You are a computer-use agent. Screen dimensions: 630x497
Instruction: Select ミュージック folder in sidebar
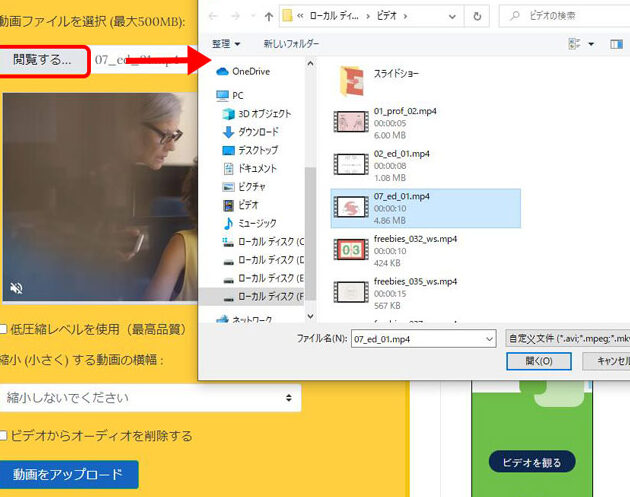[256, 223]
